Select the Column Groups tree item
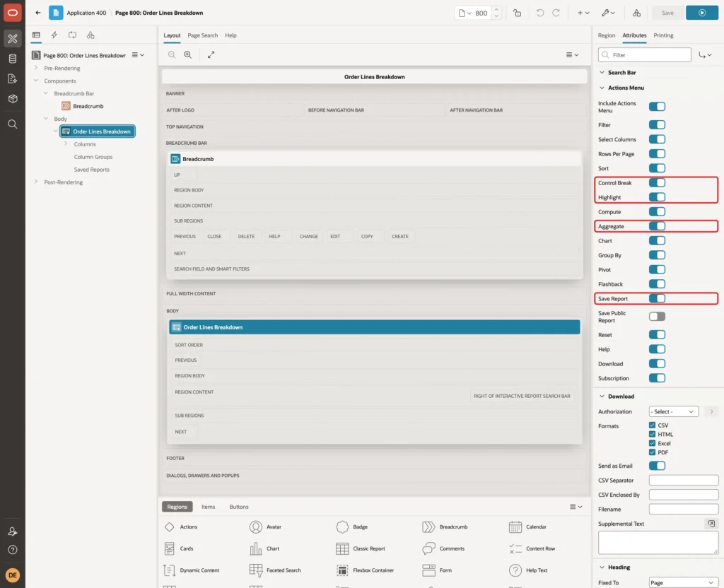The image size is (724, 588). coord(93,157)
